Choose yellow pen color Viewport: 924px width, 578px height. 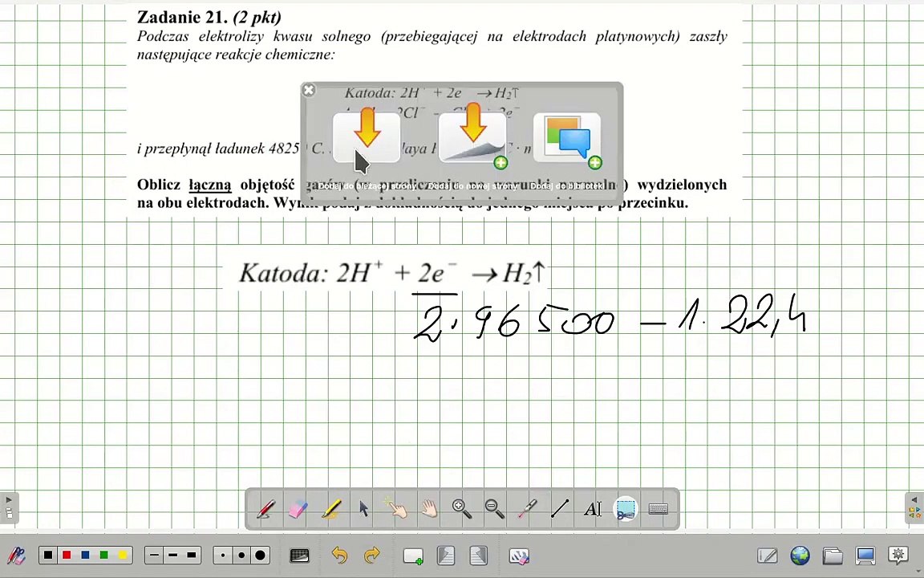tap(123, 555)
